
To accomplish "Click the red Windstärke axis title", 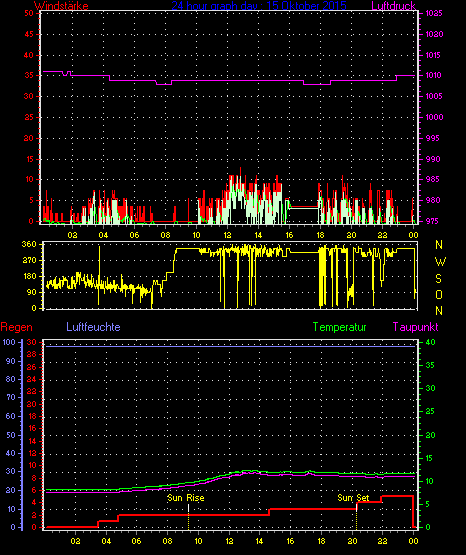I will (x=61, y=6).
